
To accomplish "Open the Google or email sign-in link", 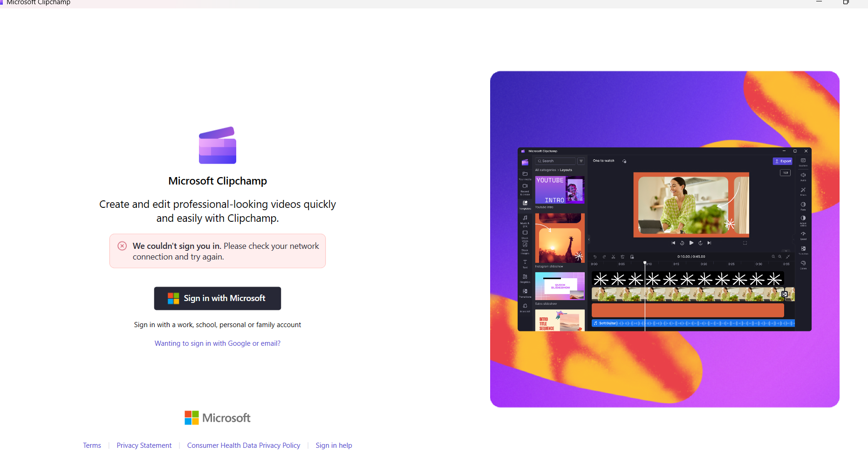I will [217, 343].
